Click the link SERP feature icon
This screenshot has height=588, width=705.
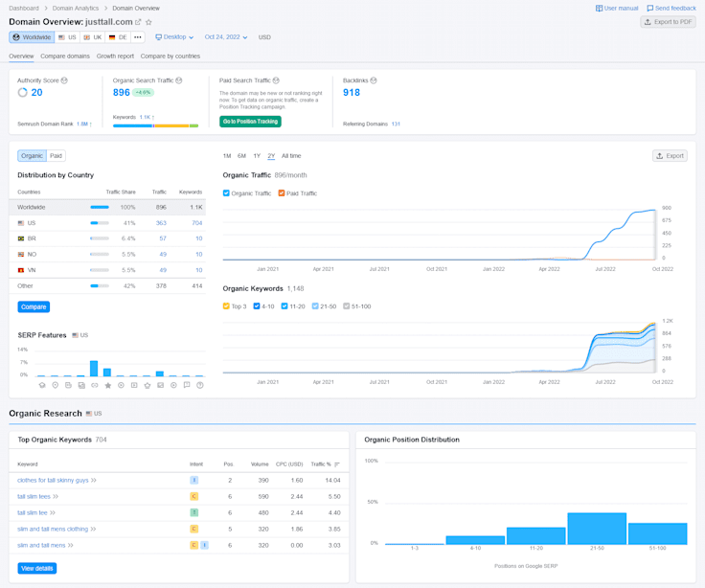point(95,385)
